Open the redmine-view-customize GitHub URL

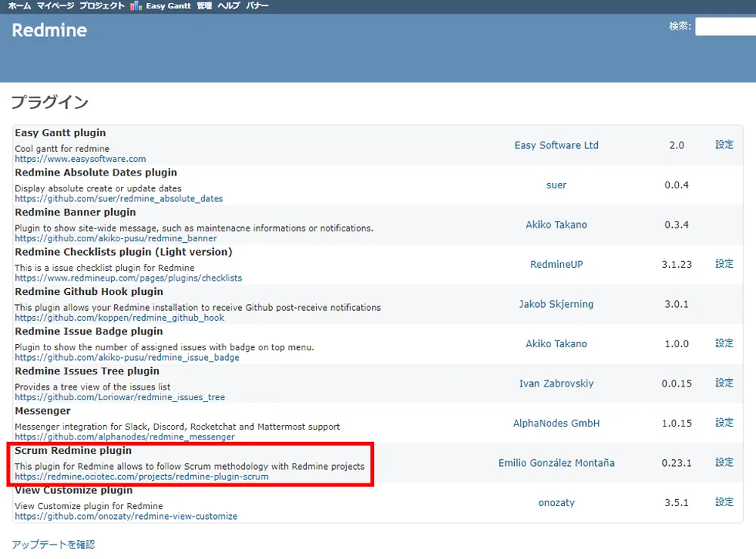click(125, 516)
